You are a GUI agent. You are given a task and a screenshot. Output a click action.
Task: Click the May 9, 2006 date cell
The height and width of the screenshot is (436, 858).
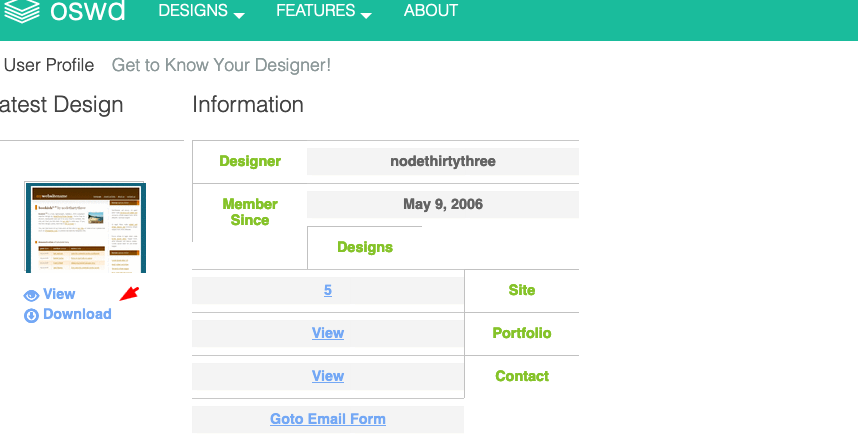[443, 205]
